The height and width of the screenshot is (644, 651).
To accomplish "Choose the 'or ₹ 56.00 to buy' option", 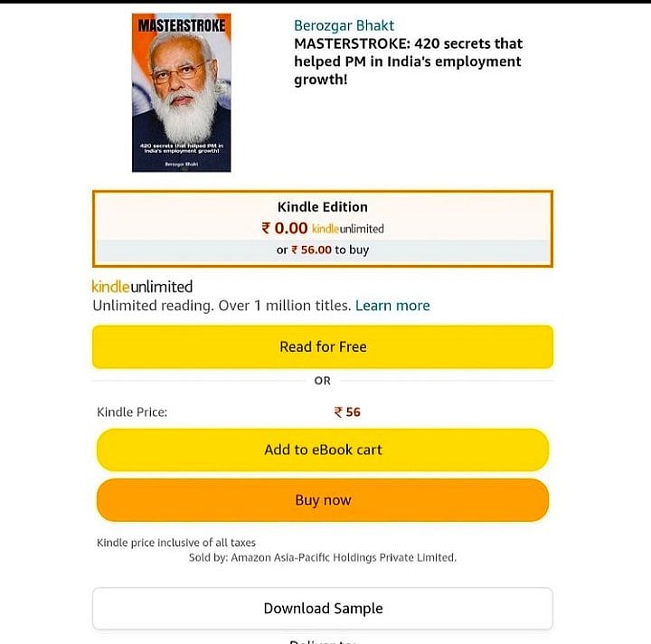I will tap(323, 250).
